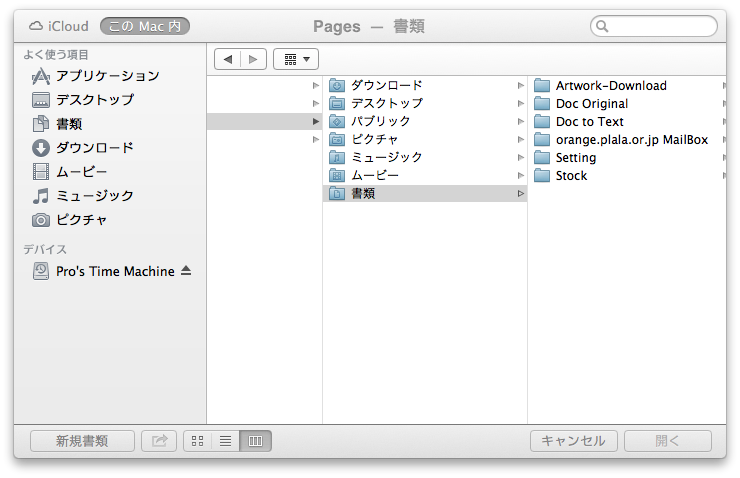Select デスクトップ in sidebar favorites
Viewport: 740px width, 478px height.
(94, 100)
